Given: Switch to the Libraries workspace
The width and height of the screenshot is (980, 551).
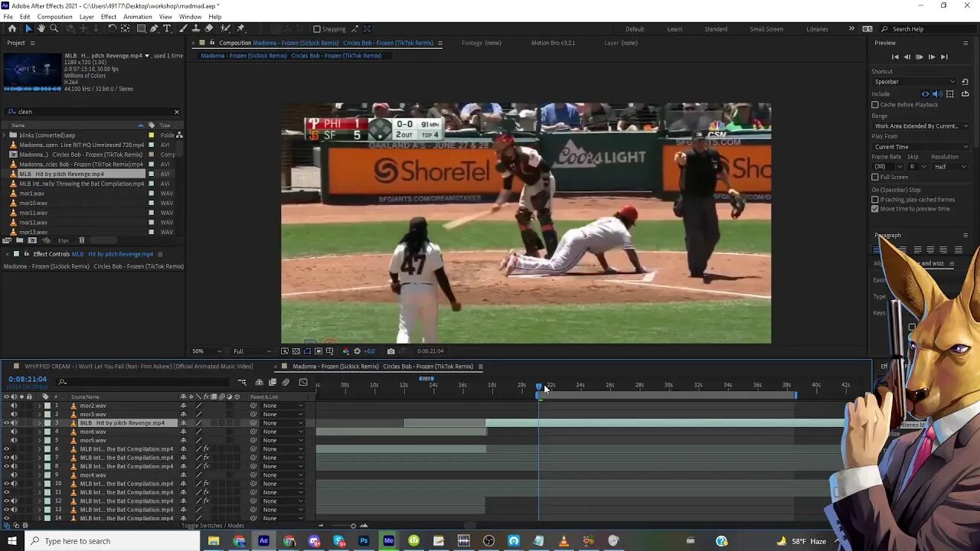Looking at the screenshot, I should pos(817,29).
